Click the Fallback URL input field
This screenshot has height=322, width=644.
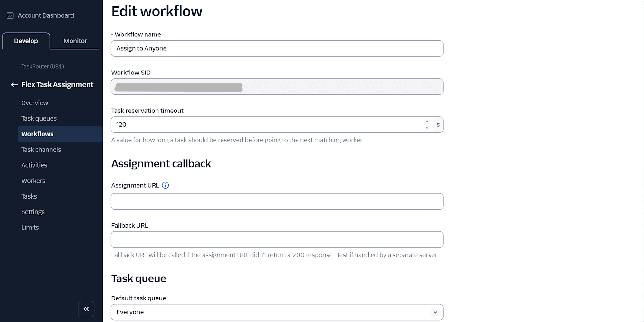point(277,239)
